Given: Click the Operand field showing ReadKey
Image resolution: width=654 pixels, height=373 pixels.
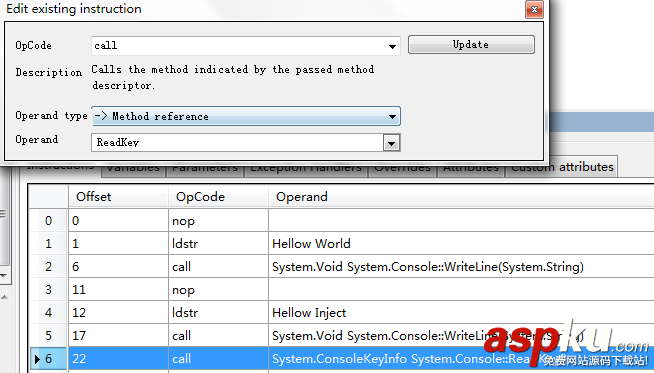Looking at the screenshot, I should pos(237,142).
